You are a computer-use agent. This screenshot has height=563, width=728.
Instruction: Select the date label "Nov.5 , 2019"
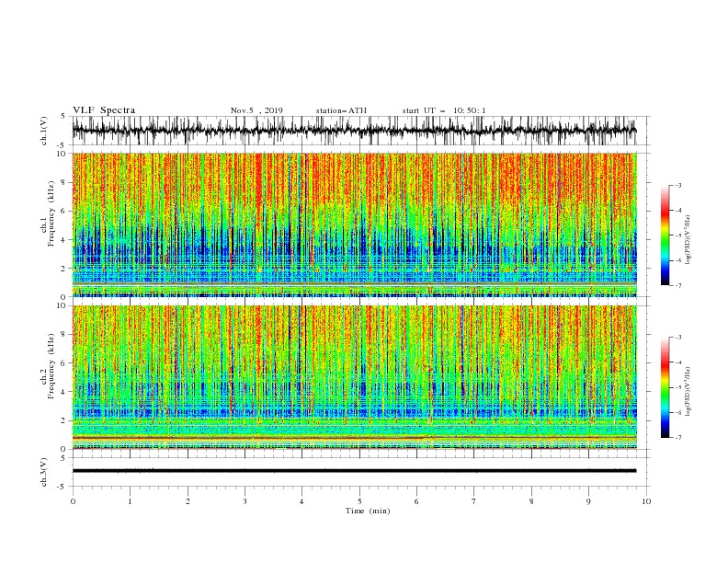(256, 110)
